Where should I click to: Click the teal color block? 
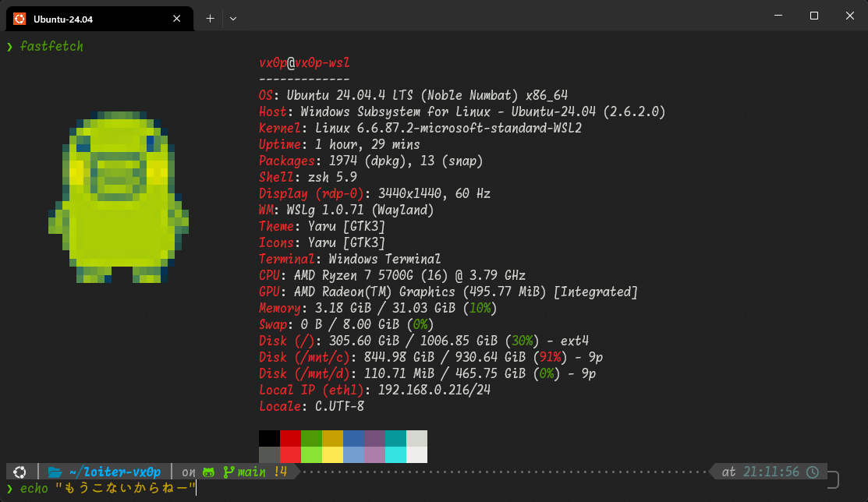[x=396, y=438]
